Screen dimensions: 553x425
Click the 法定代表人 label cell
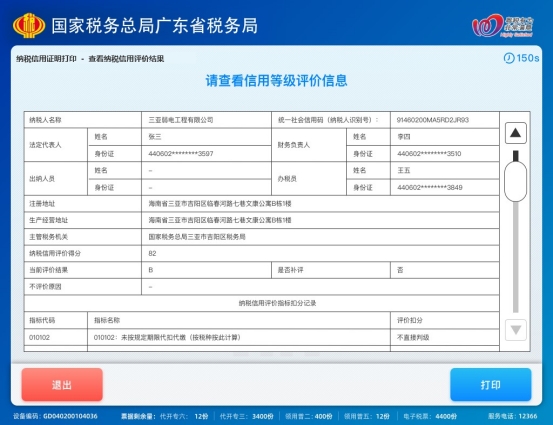coord(56,145)
